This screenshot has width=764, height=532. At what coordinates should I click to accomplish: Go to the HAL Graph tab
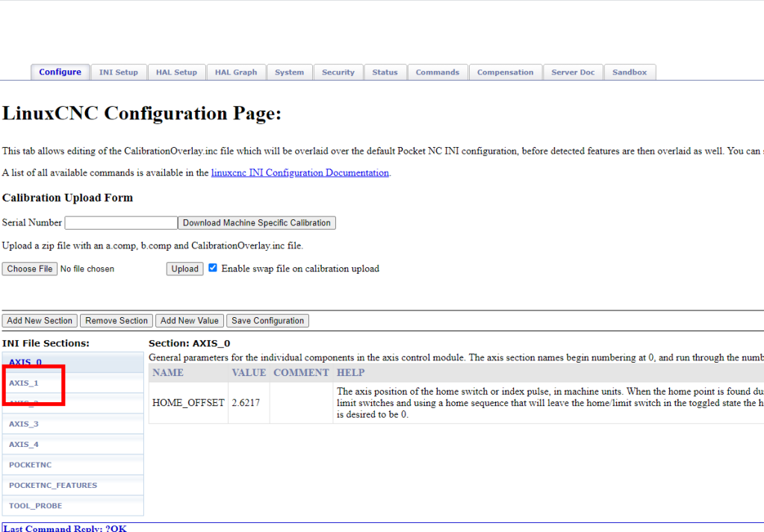coord(235,72)
